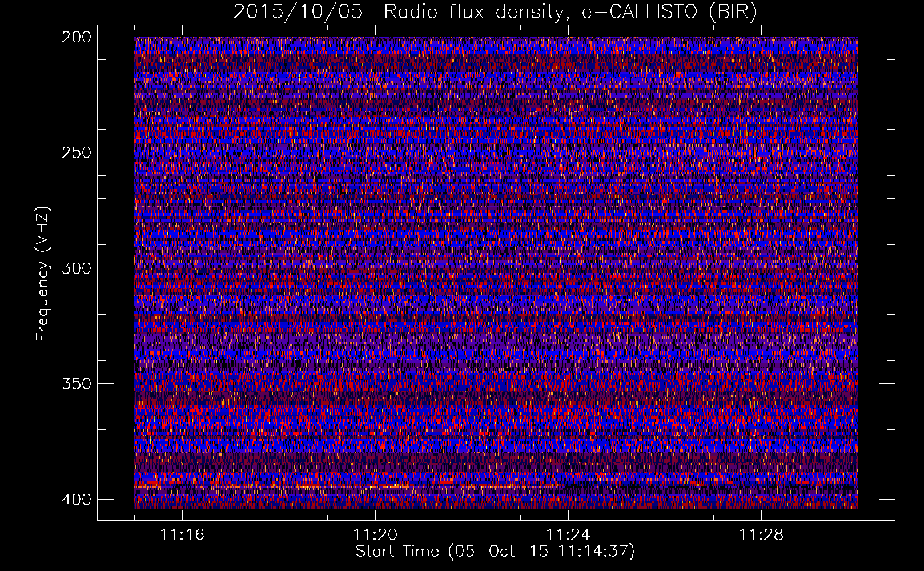924x571 pixels.
Task: Select the 350 frequency tick label
Action: click(76, 383)
